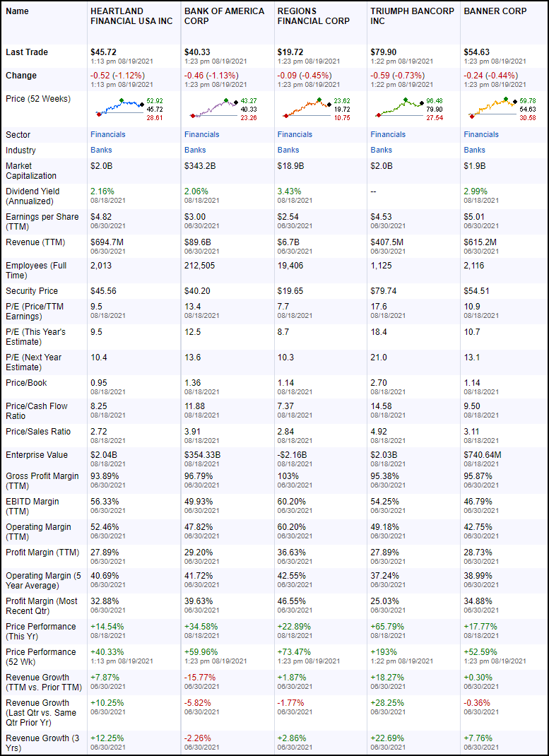
Task: Click Financials sector link under Bank of America
Action: click(202, 134)
